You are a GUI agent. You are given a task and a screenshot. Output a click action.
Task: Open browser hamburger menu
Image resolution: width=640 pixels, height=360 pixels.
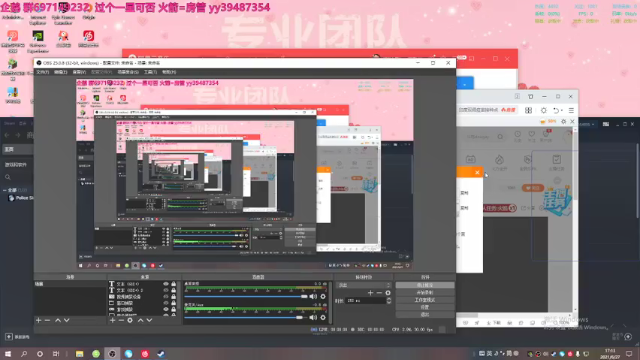point(571,110)
